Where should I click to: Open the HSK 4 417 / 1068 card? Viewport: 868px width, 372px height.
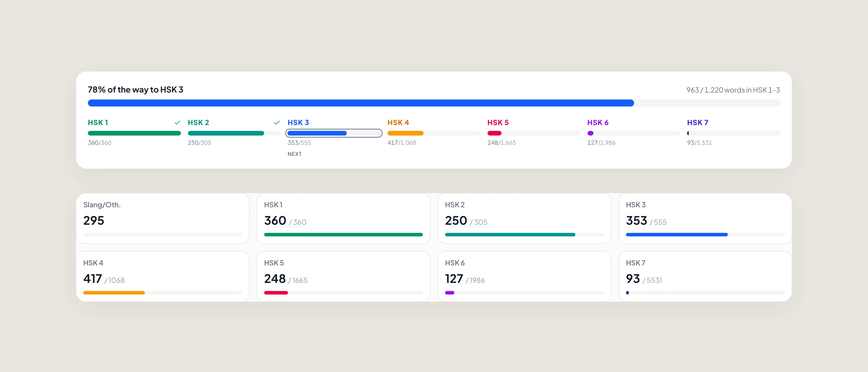click(x=163, y=276)
